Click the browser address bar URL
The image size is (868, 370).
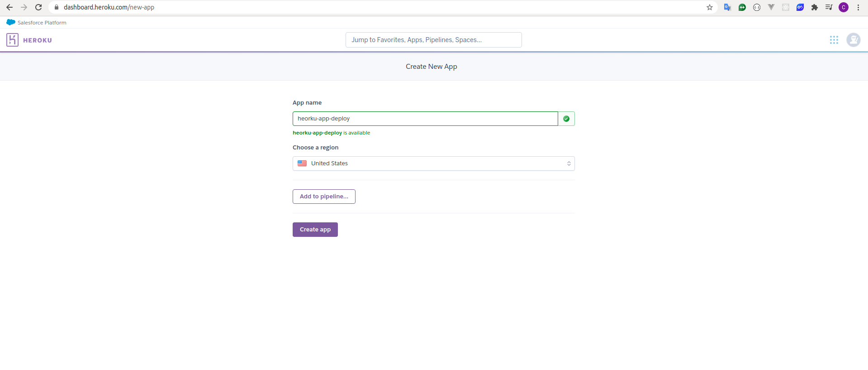pyautogui.click(x=109, y=7)
